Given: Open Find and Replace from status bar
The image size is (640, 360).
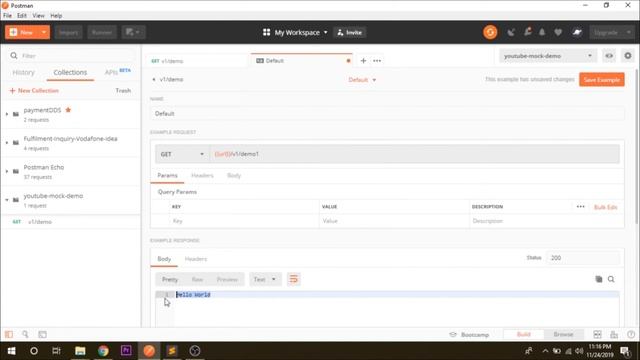Looking at the screenshot, I should [x=25, y=334].
